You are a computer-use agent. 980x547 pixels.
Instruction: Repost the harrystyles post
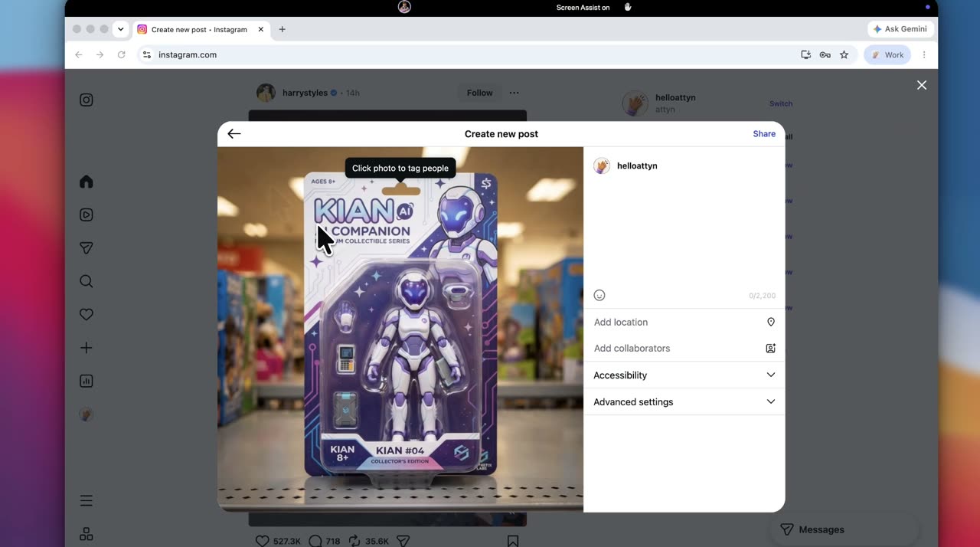[x=354, y=541]
